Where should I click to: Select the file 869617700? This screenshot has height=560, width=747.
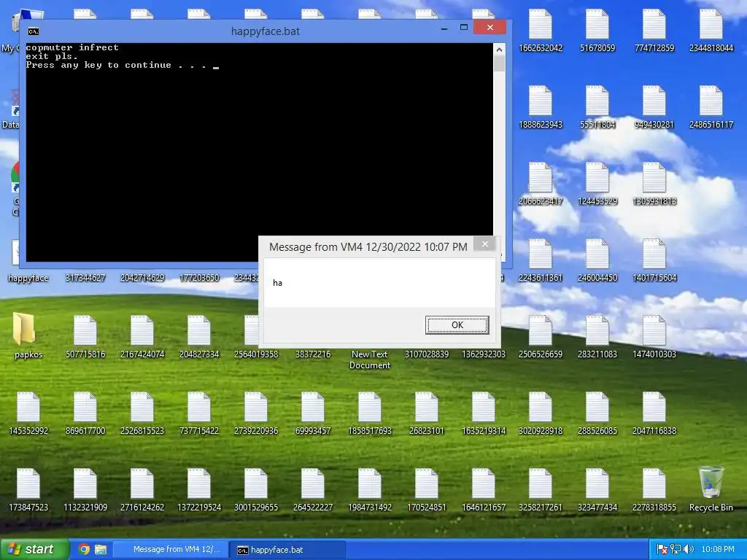tap(85, 414)
